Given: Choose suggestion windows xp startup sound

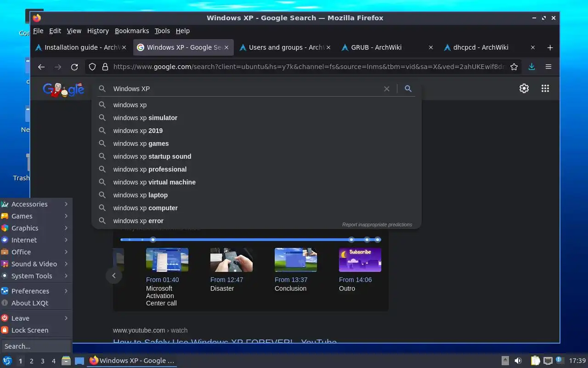Looking at the screenshot, I should click(x=256, y=156).
